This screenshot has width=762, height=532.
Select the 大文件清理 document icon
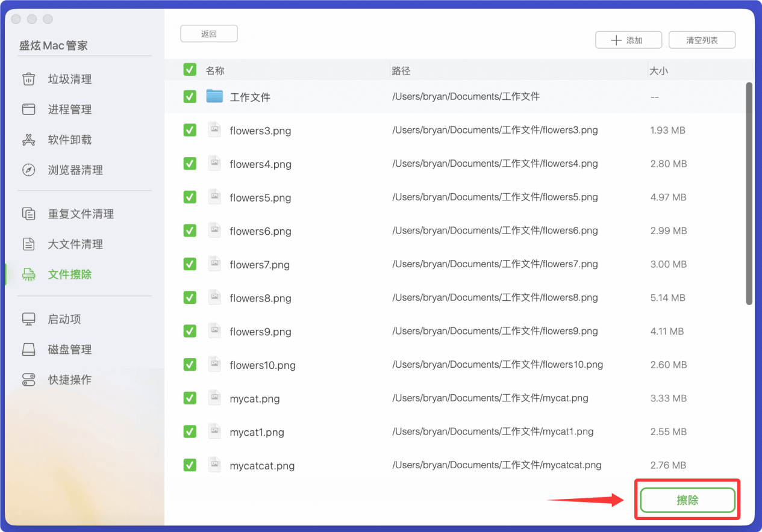[x=28, y=244]
